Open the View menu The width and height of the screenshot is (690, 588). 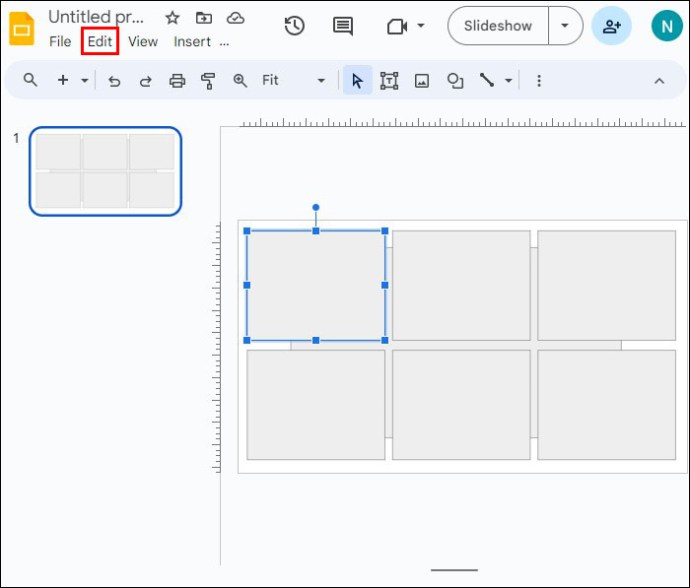[x=143, y=41]
